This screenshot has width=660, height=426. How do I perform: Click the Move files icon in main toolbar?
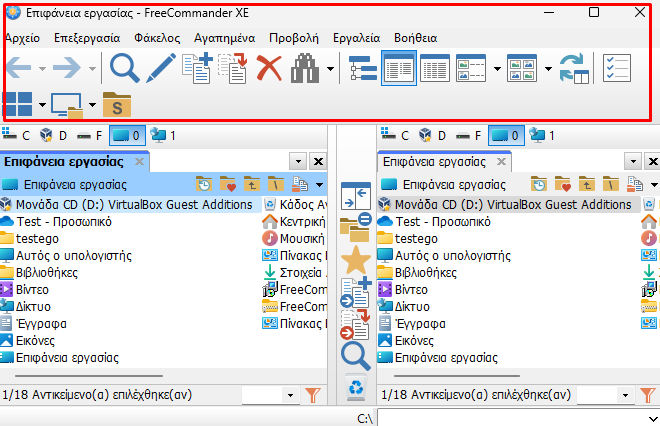[232, 68]
